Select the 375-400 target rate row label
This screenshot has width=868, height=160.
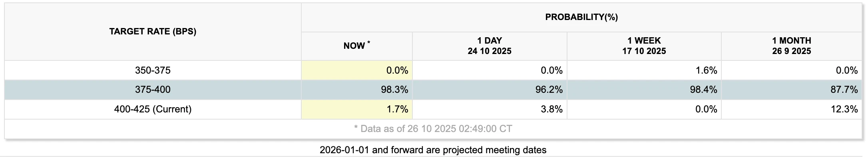tap(153, 90)
